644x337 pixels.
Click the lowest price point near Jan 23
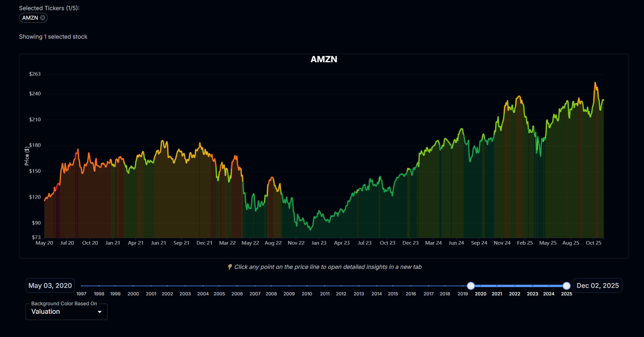[x=310, y=229]
